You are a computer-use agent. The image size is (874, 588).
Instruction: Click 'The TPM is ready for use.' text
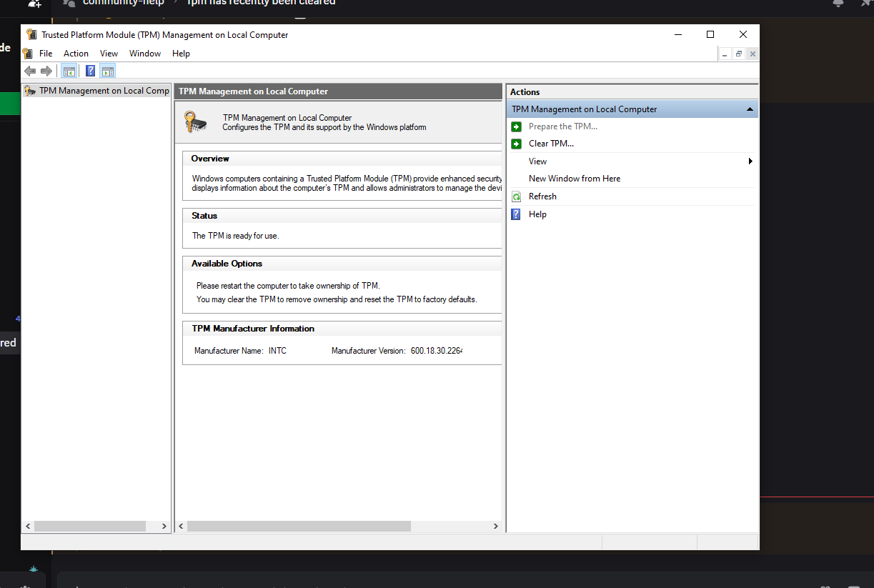235,236
